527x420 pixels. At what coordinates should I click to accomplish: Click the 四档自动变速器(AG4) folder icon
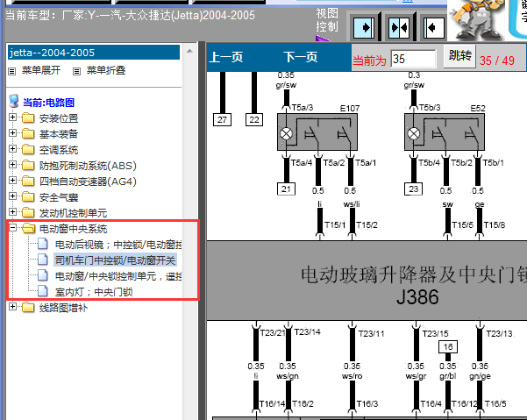(28, 182)
